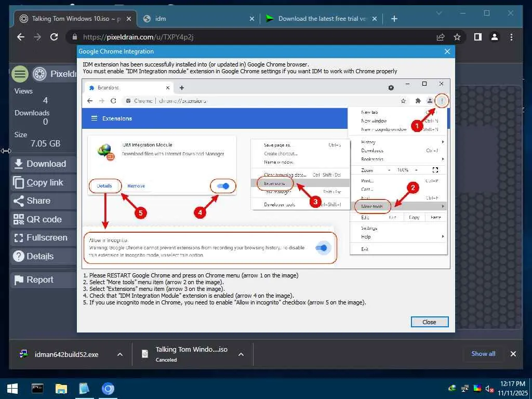This screenshot has width=532, height=399.
Task: Click the 'Downloads' count label in the sidebar
Action: 32,113
